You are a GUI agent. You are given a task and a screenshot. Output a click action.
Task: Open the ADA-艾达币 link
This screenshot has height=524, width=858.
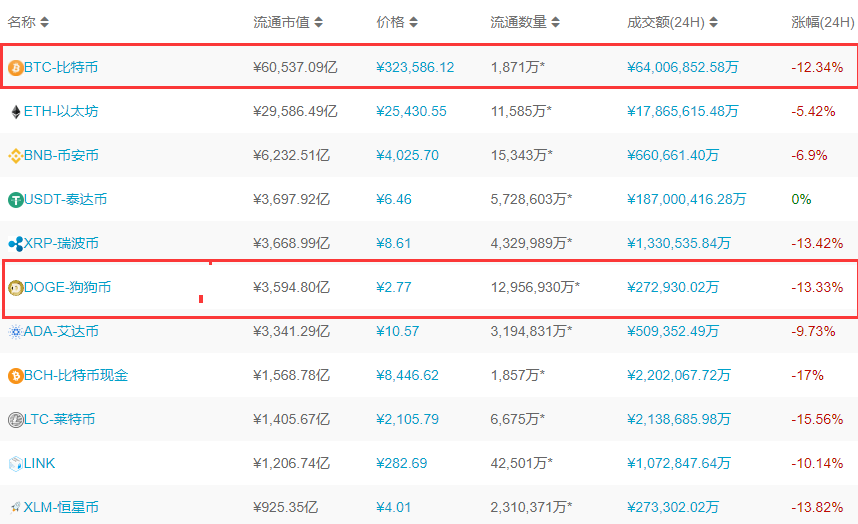61,331
